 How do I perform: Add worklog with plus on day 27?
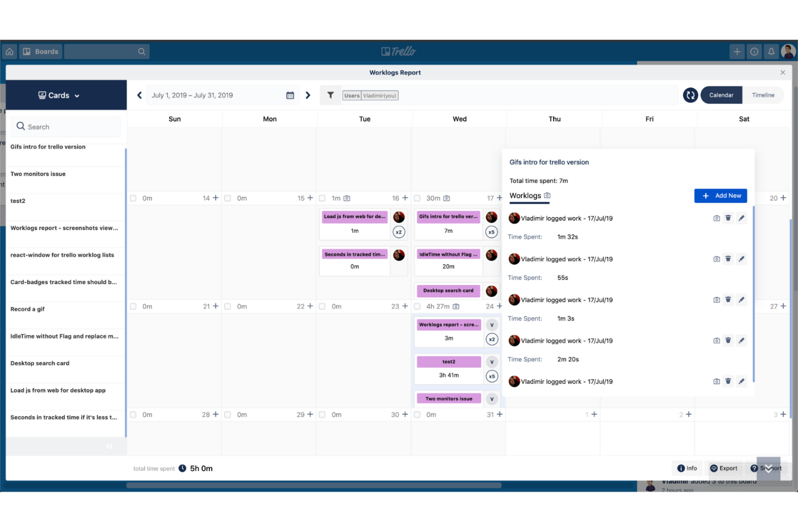pos(783,306)
